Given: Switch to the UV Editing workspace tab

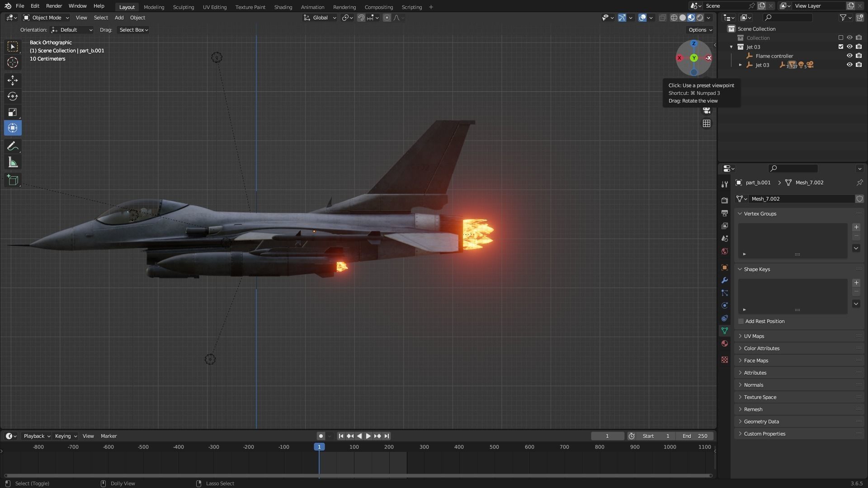Looking at the screenshot, I should (215, 7).
